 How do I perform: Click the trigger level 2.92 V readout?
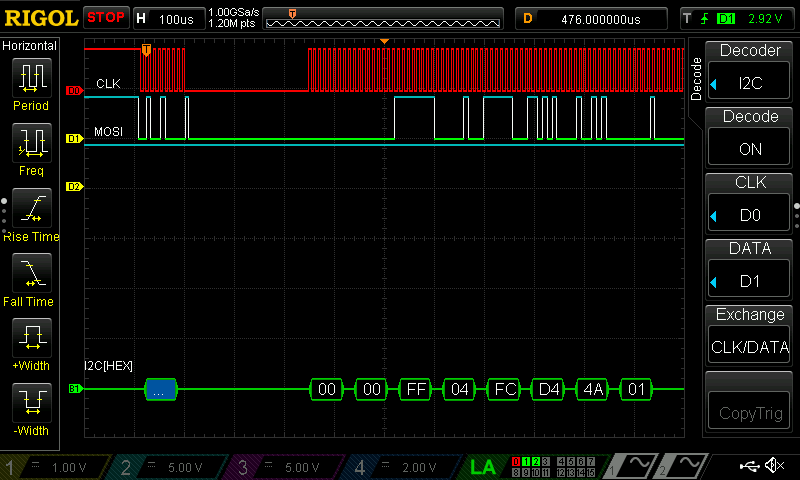tap(765, 19)
